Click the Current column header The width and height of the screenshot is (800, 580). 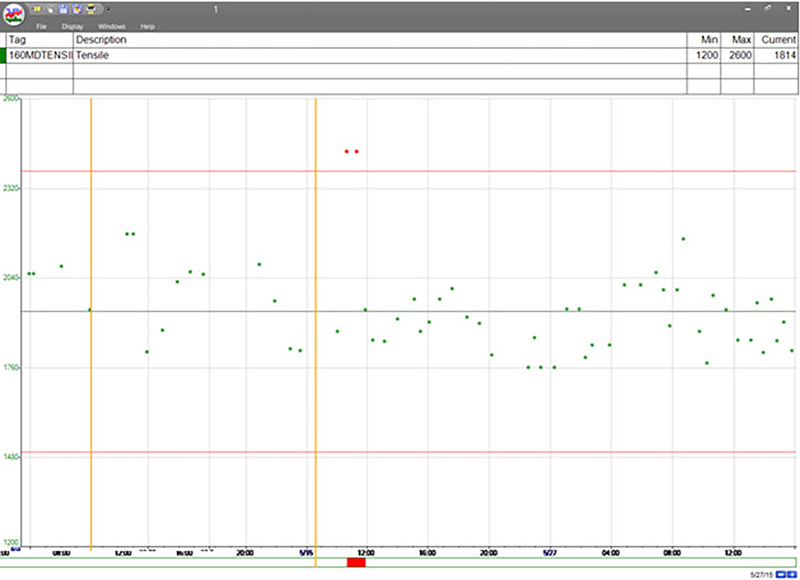776,40
